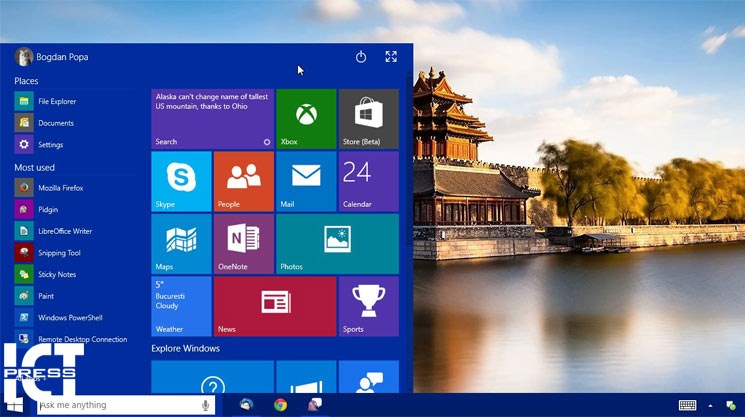Viewport: 745px width, 417px height.
Task: Expand Start menu to full screen
Action: point(391,57)
